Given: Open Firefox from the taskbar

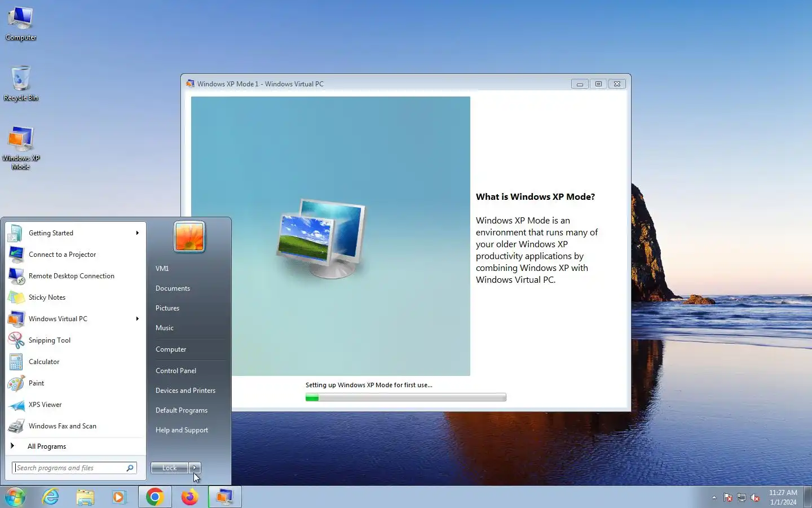Looking at the screenshot, I should (189, 497).
